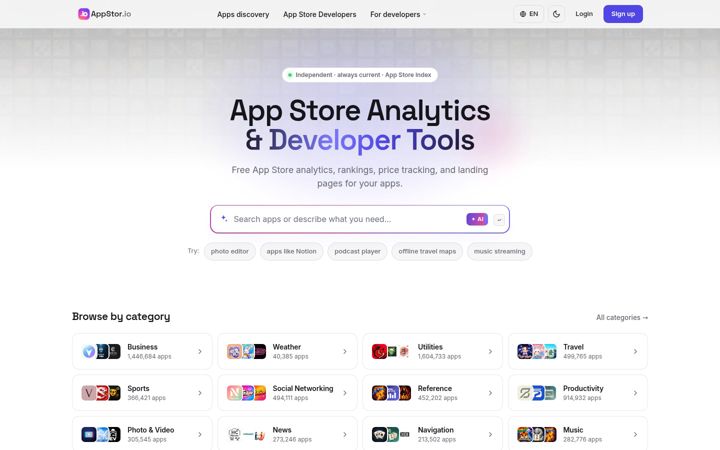Open the Productivity category
The image size is (720, 450).
578,393
